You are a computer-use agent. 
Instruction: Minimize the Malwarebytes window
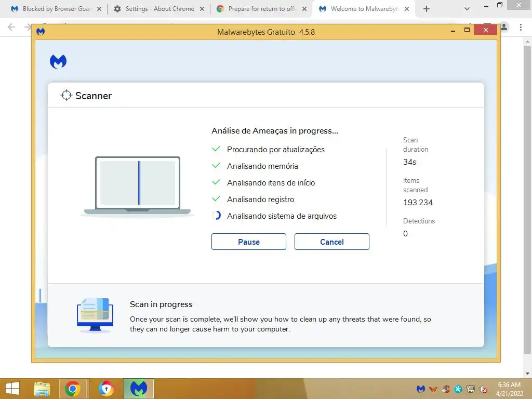[453, 31]
